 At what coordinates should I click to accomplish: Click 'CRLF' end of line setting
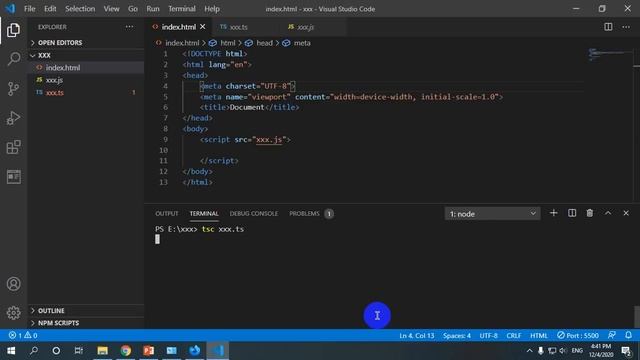pos(513,336)
